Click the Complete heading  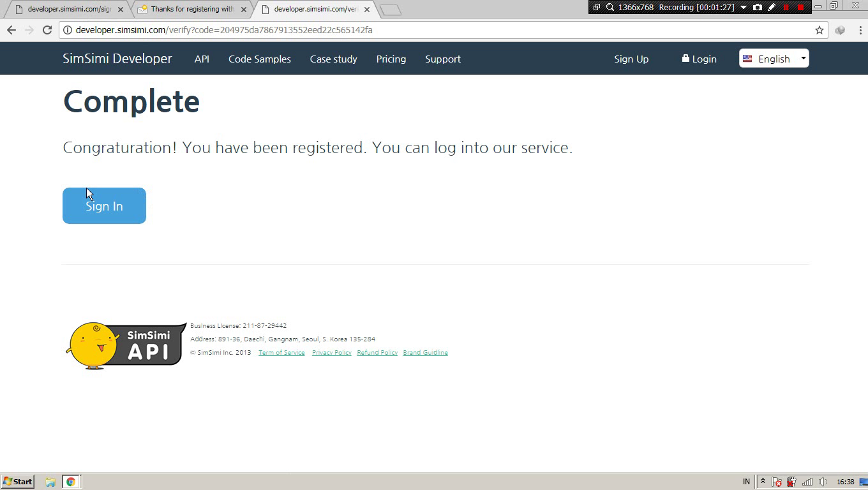pyautogui.click(x=131, y=101)
